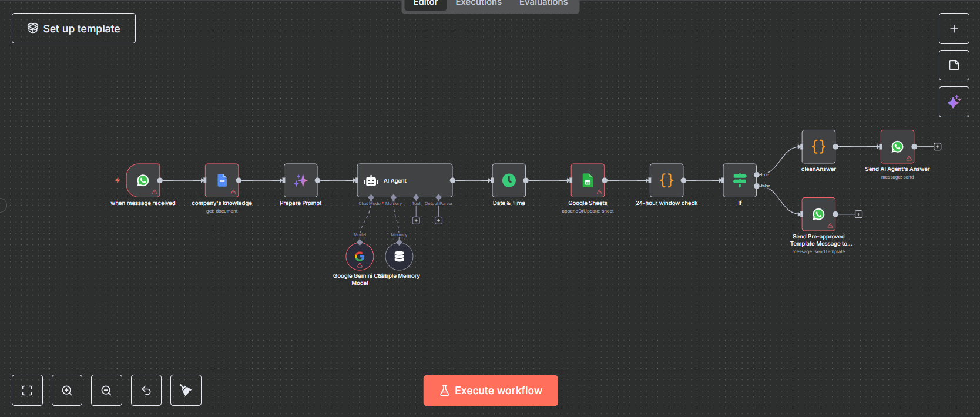
Task: Open the Send AI Agent's Answer node
Action: (x=897, y=147)
